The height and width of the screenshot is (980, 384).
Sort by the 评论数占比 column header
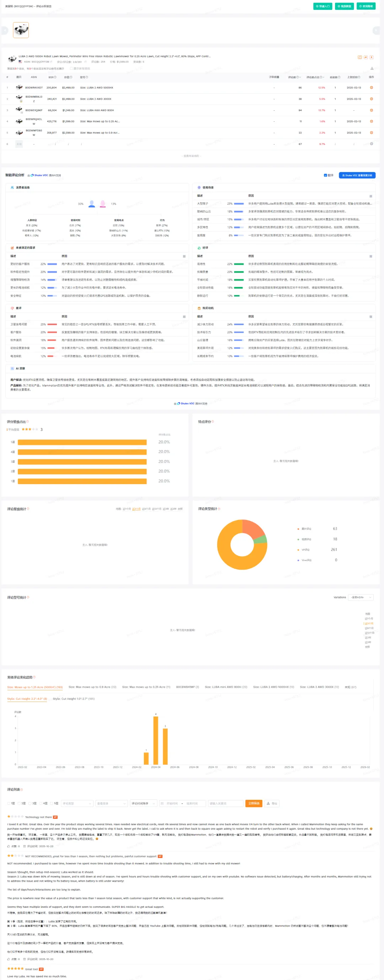[x=315, y=77]
